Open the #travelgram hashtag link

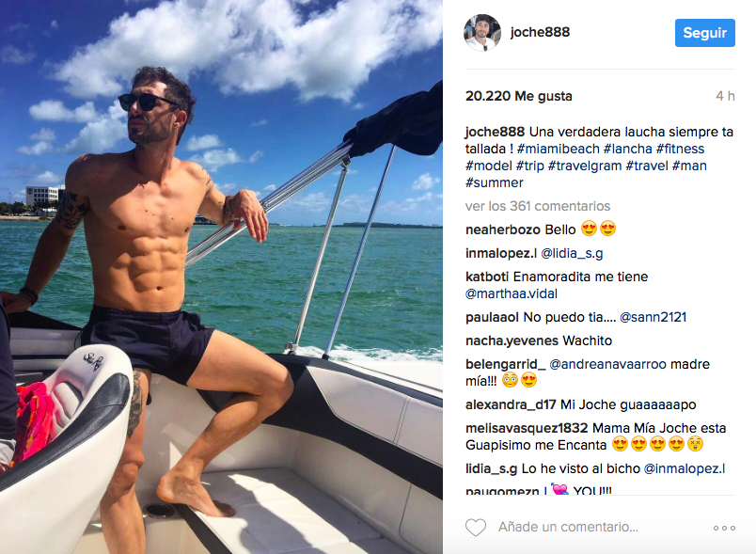tap(584, 166)
